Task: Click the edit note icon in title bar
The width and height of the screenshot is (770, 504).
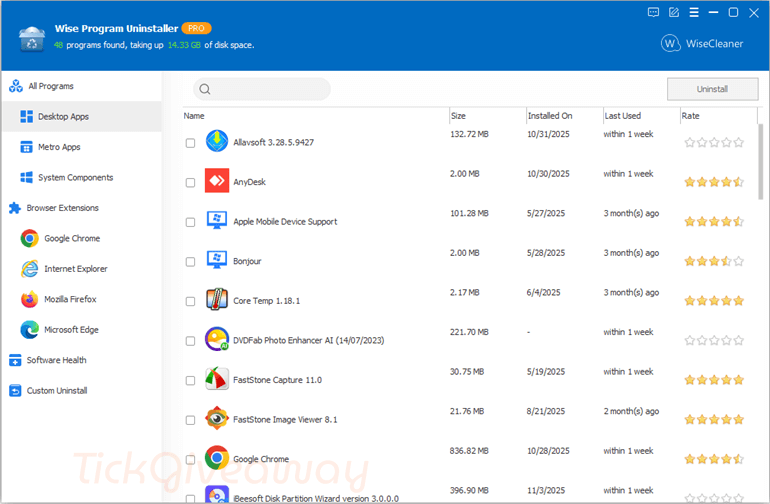Action: click(x=674, y=12)
